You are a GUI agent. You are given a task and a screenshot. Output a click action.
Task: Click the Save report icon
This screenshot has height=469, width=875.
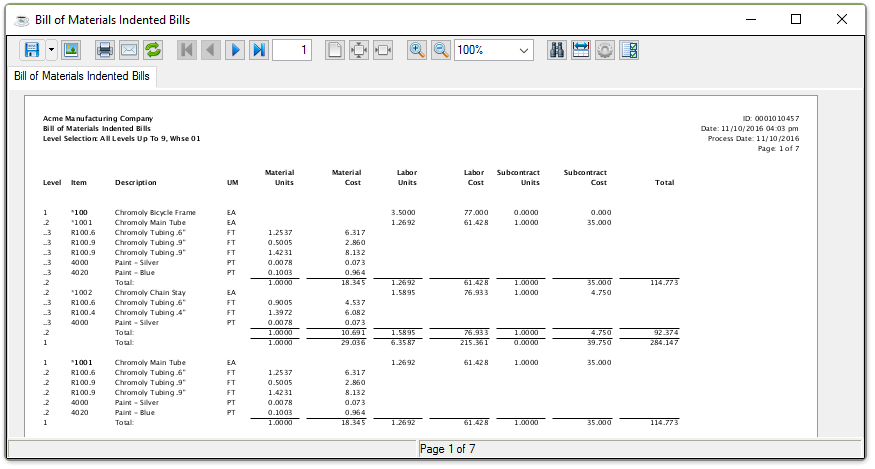point(32,49)
